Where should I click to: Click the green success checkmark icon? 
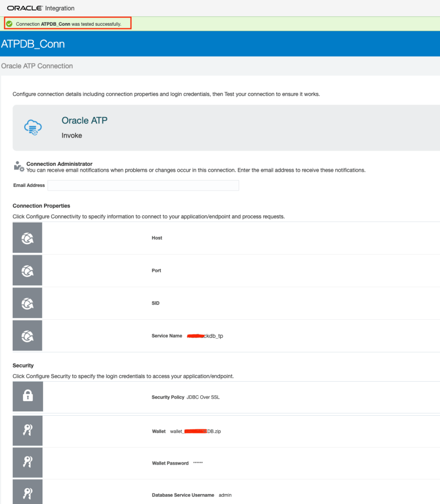8,23
